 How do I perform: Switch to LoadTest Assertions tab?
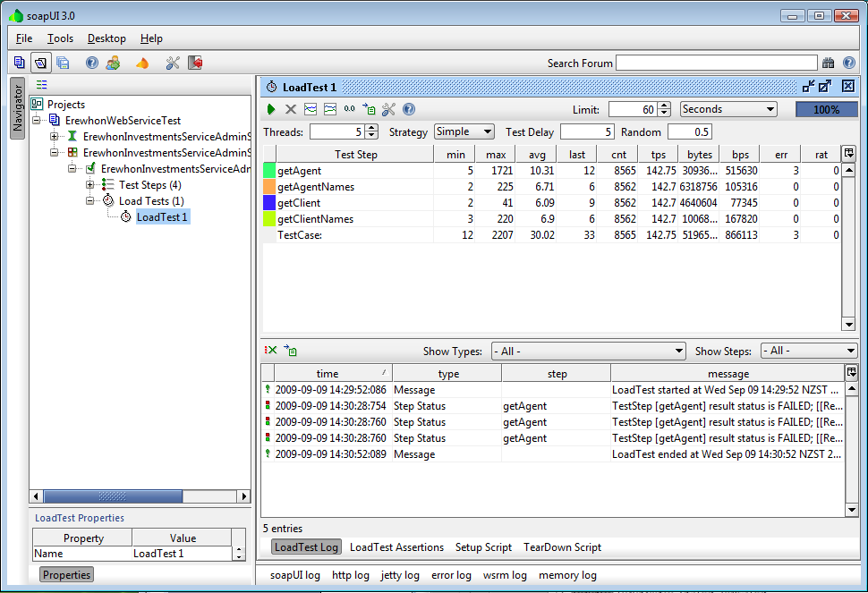396,547
